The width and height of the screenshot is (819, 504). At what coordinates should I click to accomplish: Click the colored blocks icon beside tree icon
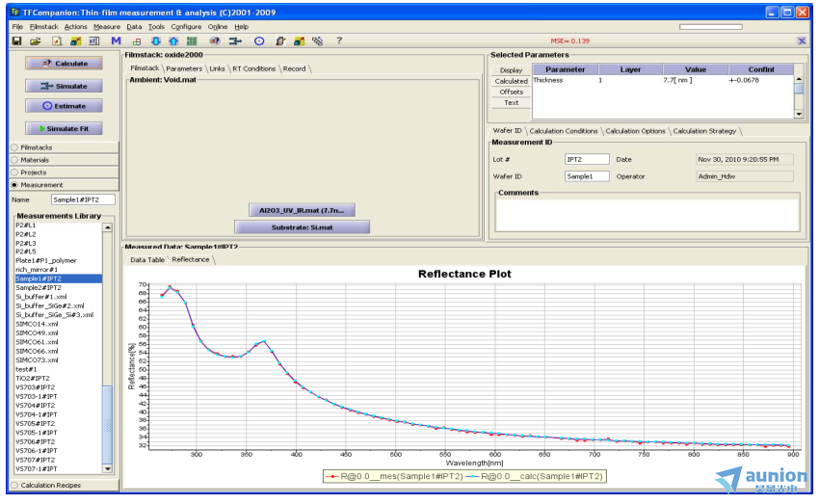point(300,40)
